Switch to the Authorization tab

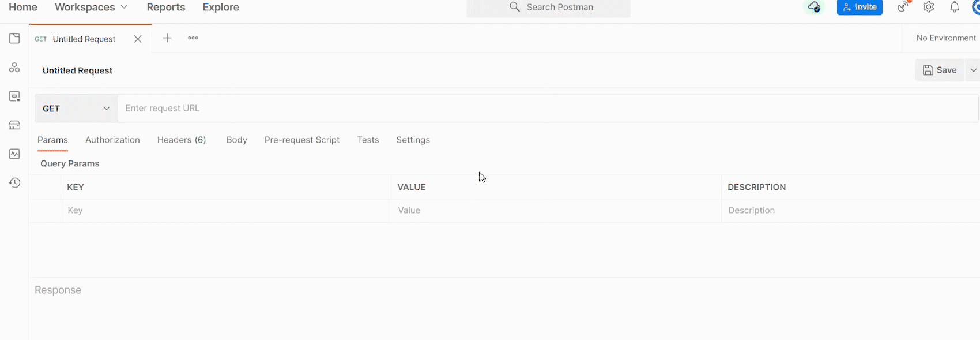tap(112, 140)
